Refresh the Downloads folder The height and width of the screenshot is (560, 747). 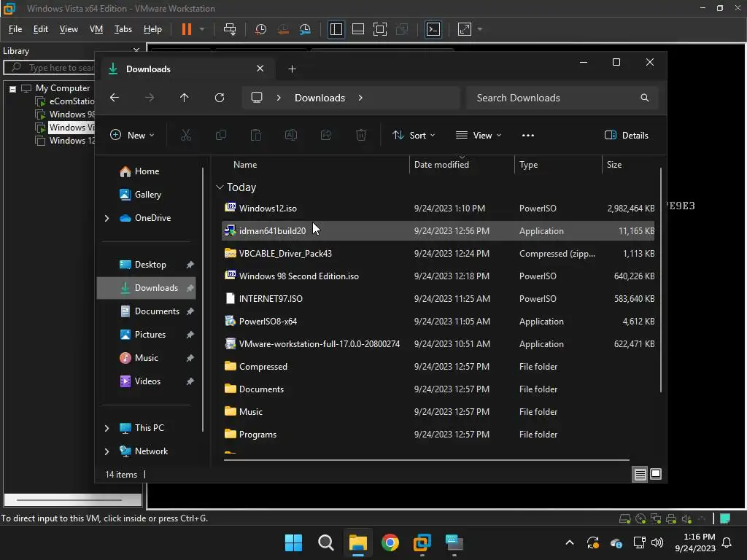coord(220,98)
